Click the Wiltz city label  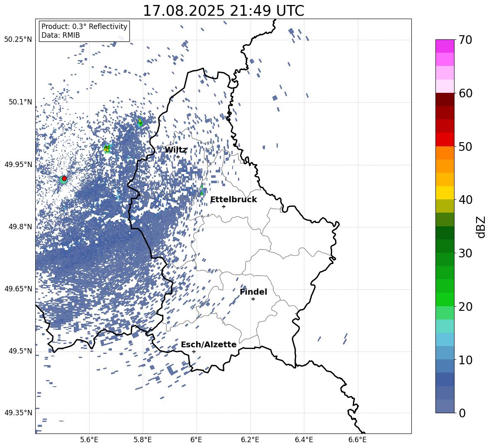176,150
